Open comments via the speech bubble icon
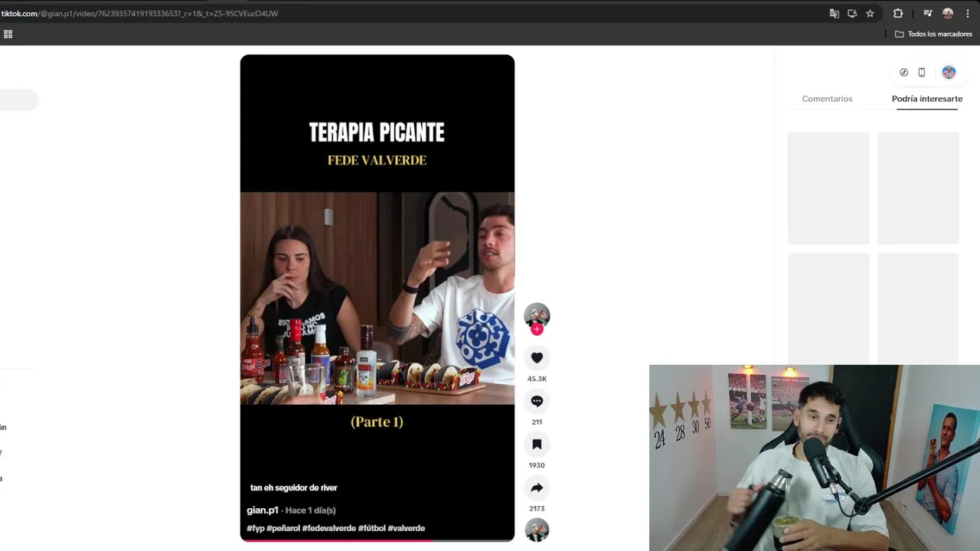This screenshot has height=551, width=980. (537, 401)
